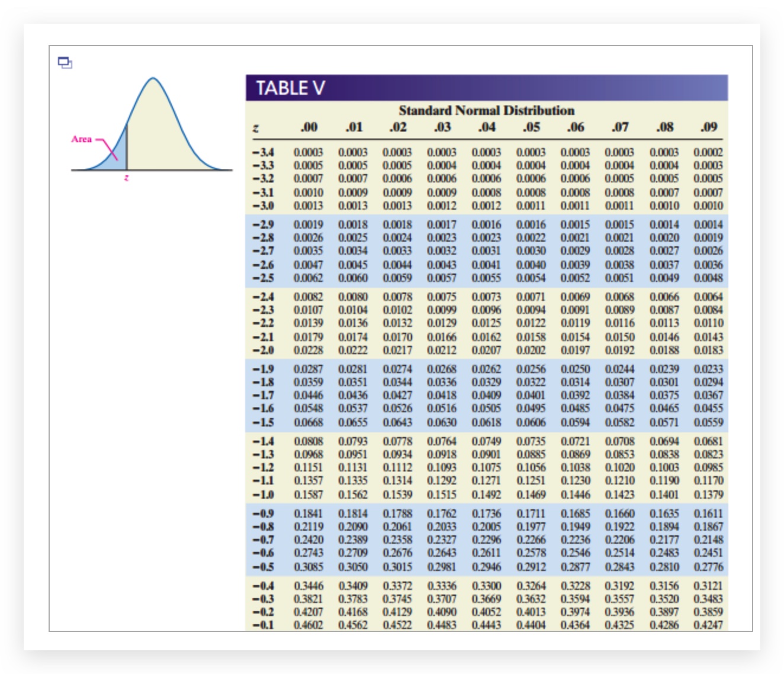This screenshot has height=674, width=784.
Task: Select the value 0.0002 in row −3.4
Action: (708, 152)
